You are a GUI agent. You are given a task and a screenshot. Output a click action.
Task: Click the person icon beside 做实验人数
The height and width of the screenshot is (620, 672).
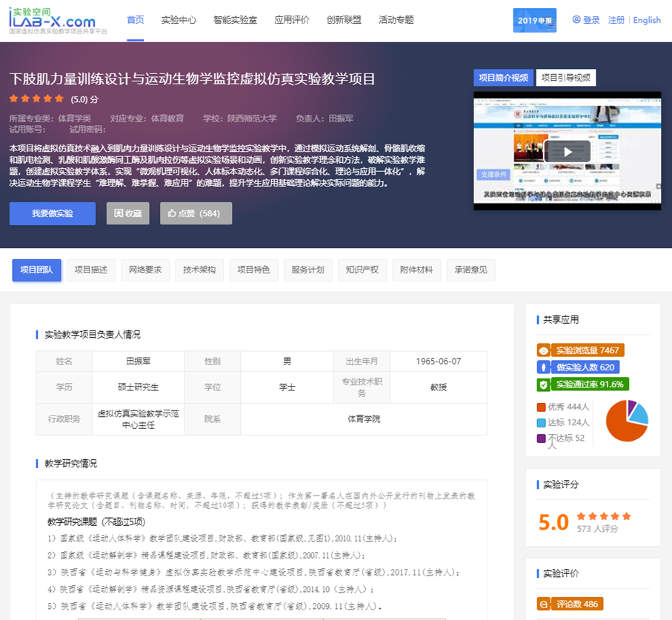pyautogui.click(x=544, y=367)
